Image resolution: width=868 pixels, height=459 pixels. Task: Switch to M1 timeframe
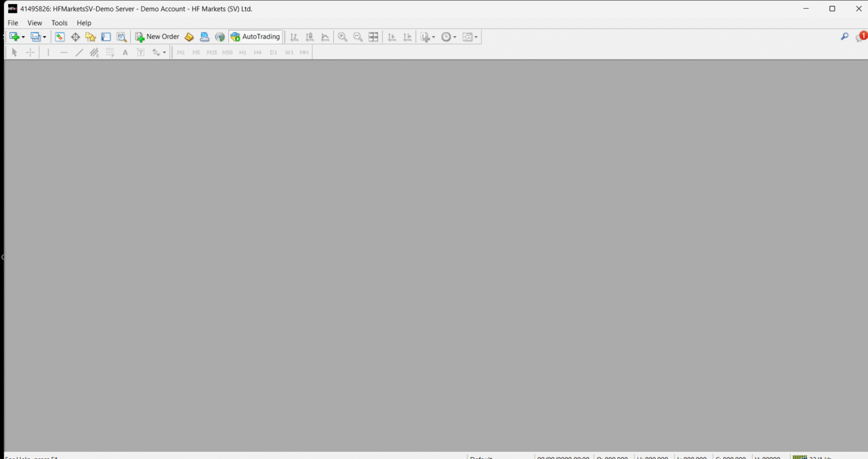tap(181, 52)
